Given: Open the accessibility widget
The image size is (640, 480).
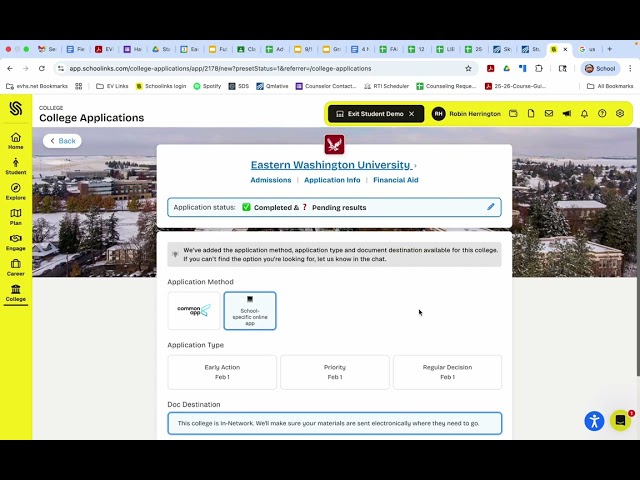Looking at the screenshot, I should click(594, 421).
